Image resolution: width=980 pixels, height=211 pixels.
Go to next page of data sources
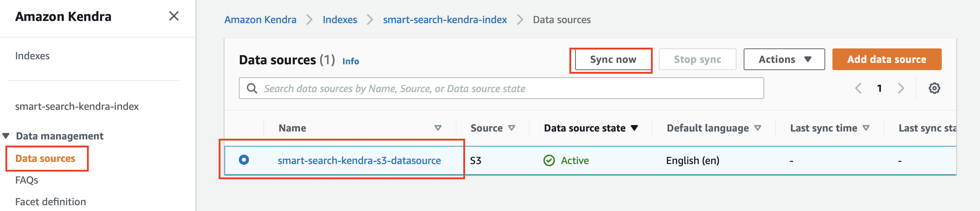tap(901, 89)
